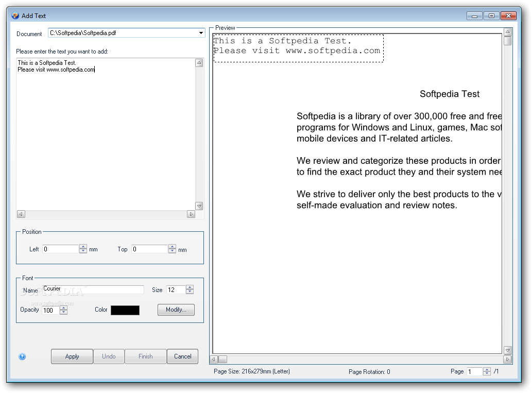Click the black Color swatch
This screenshot has height=393, width=532.
125,310
